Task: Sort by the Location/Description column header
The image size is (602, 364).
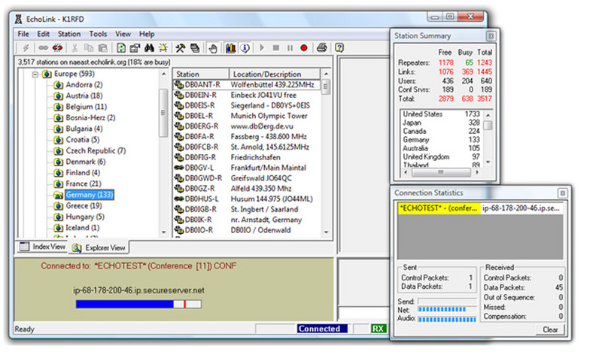Action: pos(274,74)
